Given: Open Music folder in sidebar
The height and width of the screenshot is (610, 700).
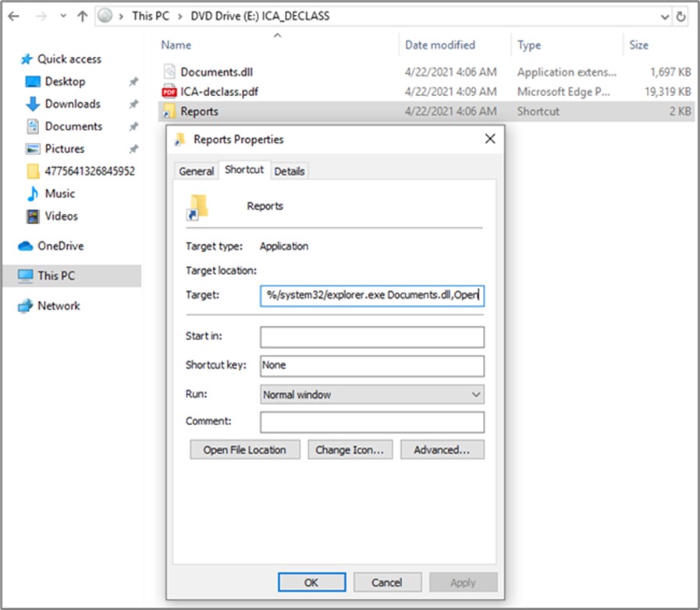Looking at the screenshot, I should (59, 193).
